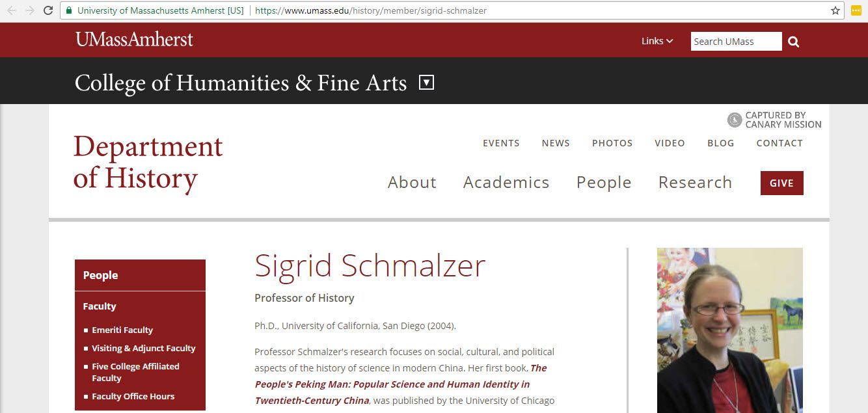Viewport: 868px width, 413px height.
Task: Expand College of Humanities & Fine Arts menu
Action: (426, 83)
